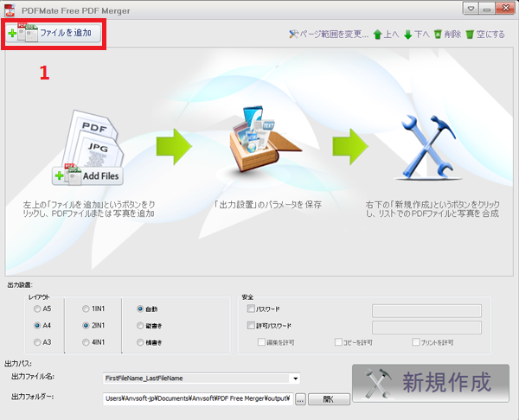Focus the 許可パスワード text field
The width and height of the screenshot is (519, 420).
(426, 328)
